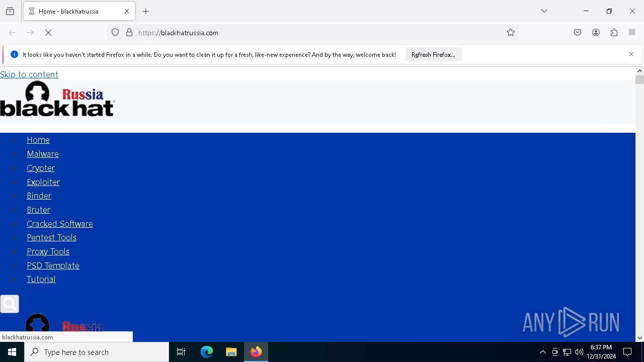Go forward to next page
The height and width of the screenshot is (362, 644).
coord(30,33)
